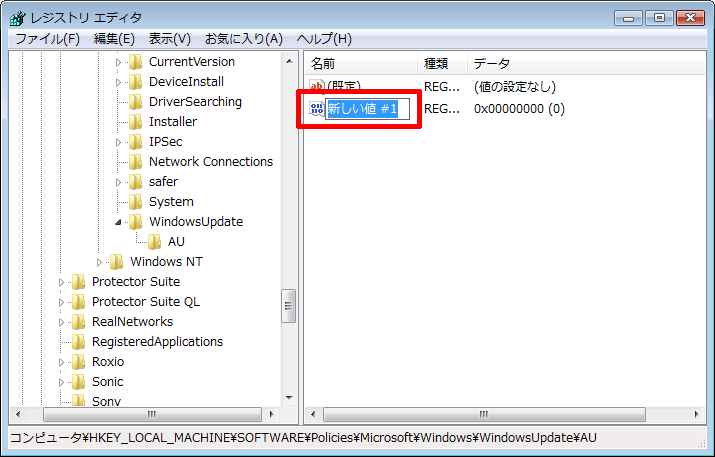This screenshot has width=715, height=457.
Task: Open the お気に入り(A) menu
Action: 244,39
